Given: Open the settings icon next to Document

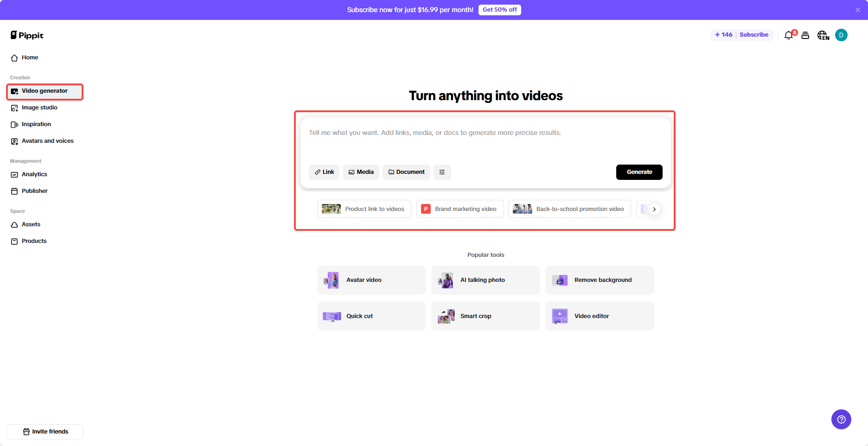Looking at the screenshot, I should [x=442, y=172].
